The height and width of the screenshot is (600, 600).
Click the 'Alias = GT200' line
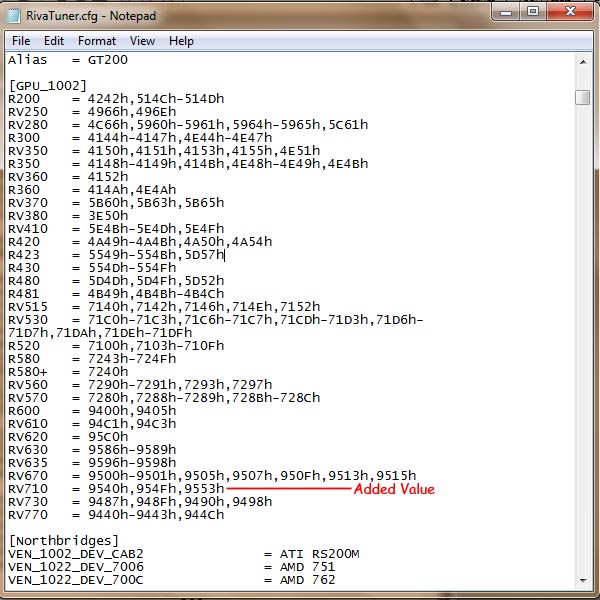(68, 60)
